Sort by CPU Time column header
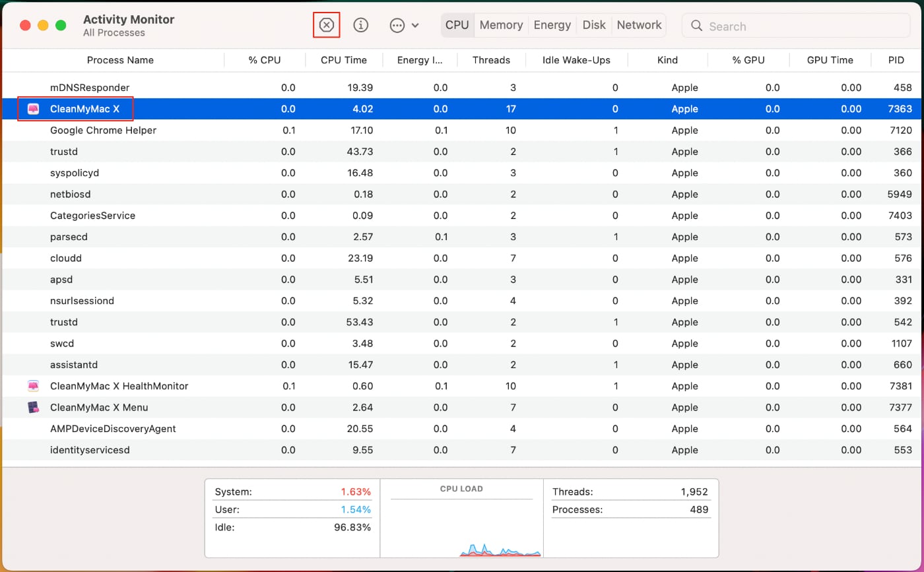924x572 pixels. pyautogui.click(x=344, y=60)
